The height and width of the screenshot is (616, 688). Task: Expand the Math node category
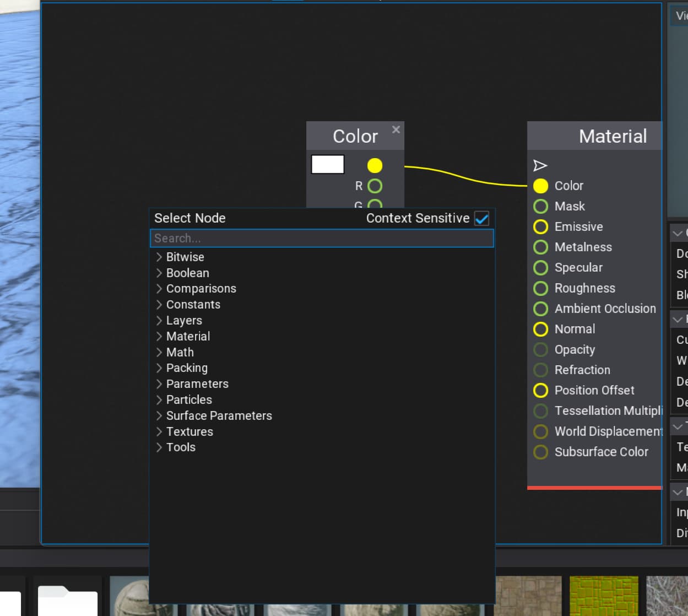tap(180, 352)
